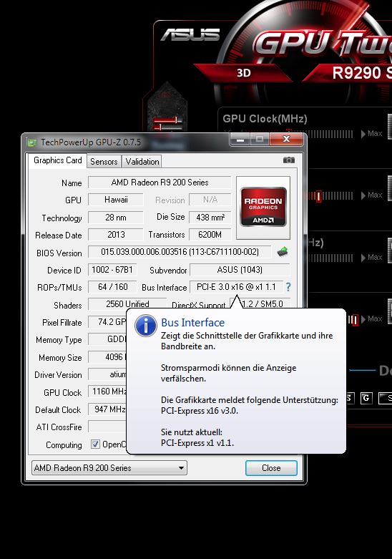Screen dimensions: 392x559
Task: Click tooltip line PCI-Express x16 v3.0.
Action: click(x=199, y=411)
